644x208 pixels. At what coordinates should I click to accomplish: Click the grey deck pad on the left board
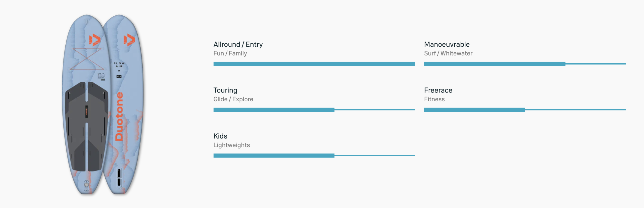pos(75,126)
